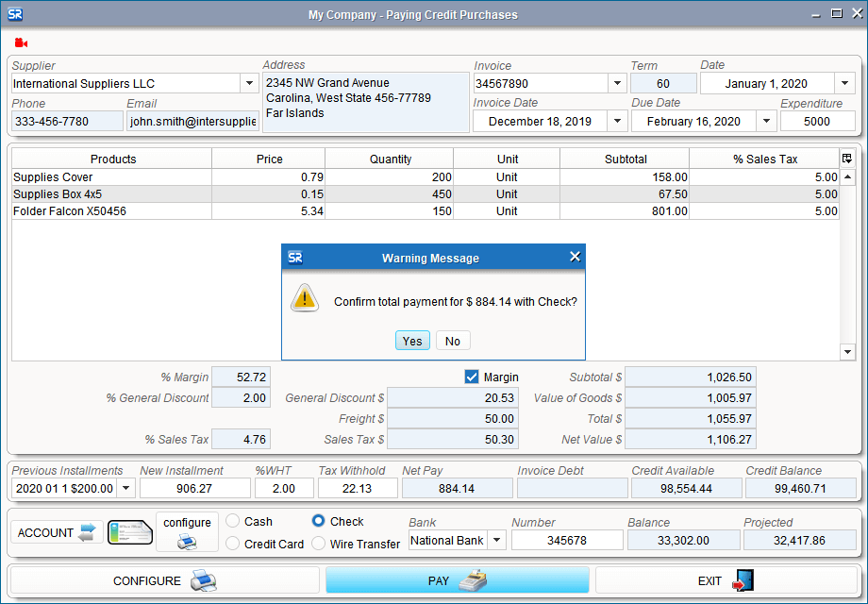Maximize the main window
868x604 pixels.
(x=837, y=14)
